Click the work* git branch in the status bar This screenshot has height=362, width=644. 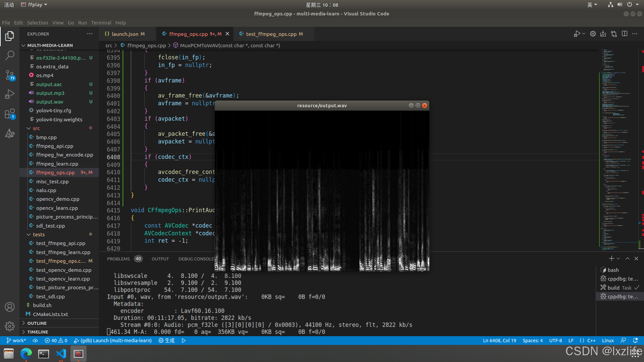click(16, 341)
